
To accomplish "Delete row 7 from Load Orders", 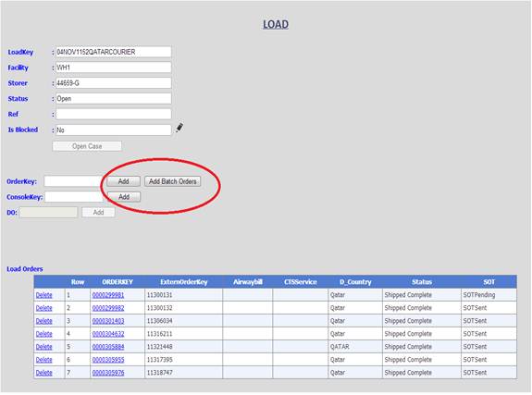I will click(44, 373).
